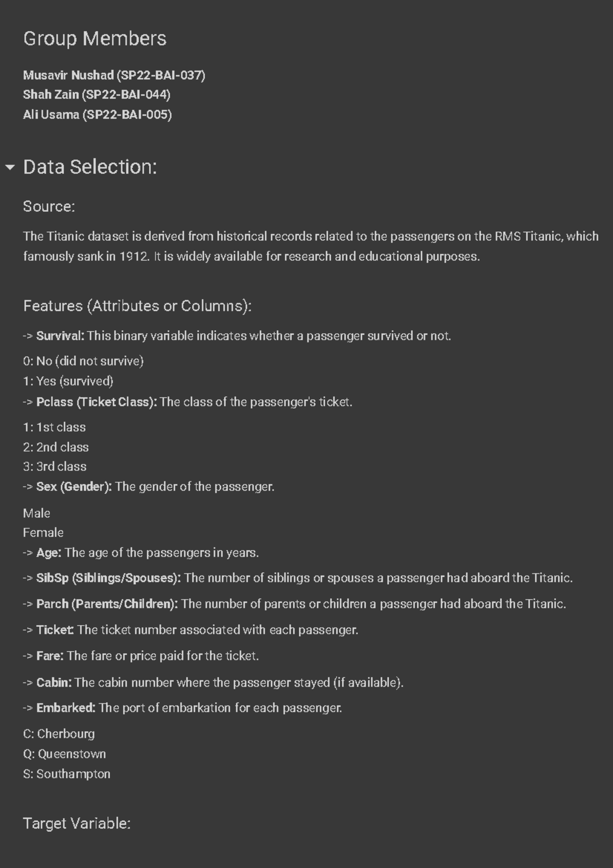The height and width of the screenshot is (868, 613).
Task: Click the Sex (Gender) feature label
Action: click(x=74, y=487)
